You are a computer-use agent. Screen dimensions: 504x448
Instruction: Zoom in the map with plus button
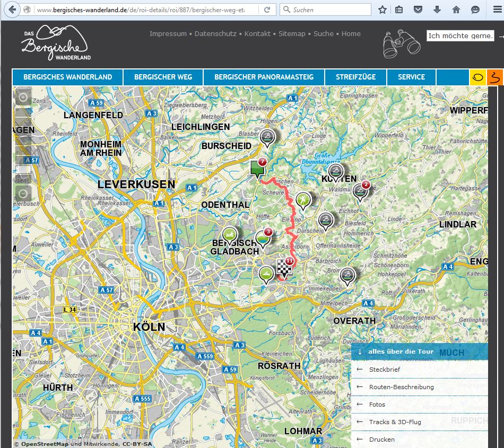(23, 98)
